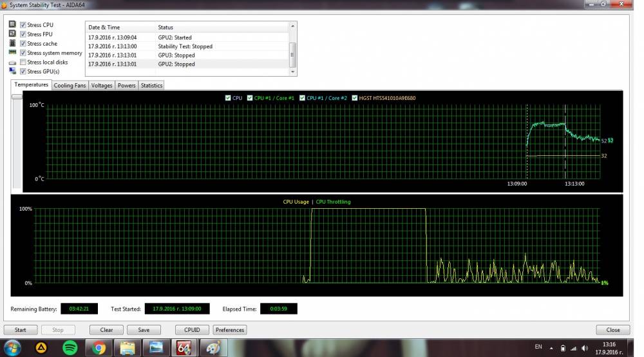Open the Paint taskbar icon

click(213, 349)
